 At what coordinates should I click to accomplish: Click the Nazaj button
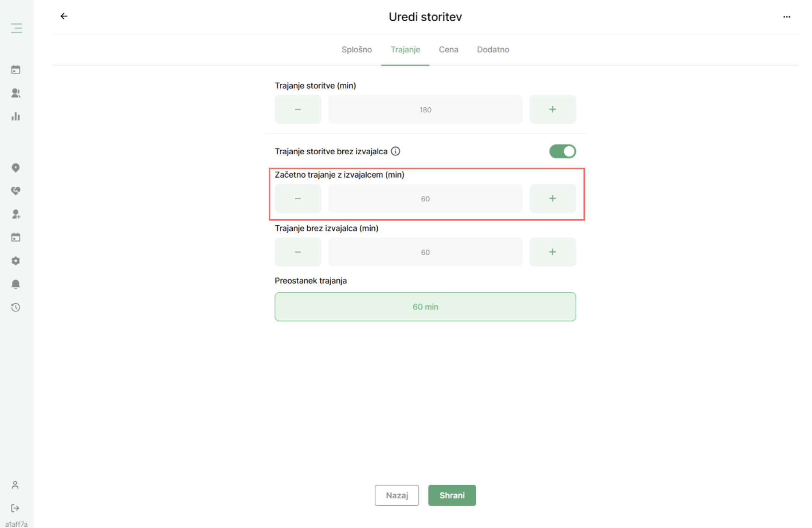[397, 496]
